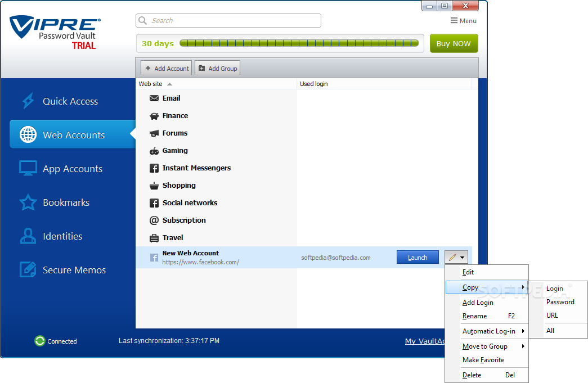Expand the Copy submenu arrow
The height and width of the screenshot is (383, 588).
click(523, 287)
